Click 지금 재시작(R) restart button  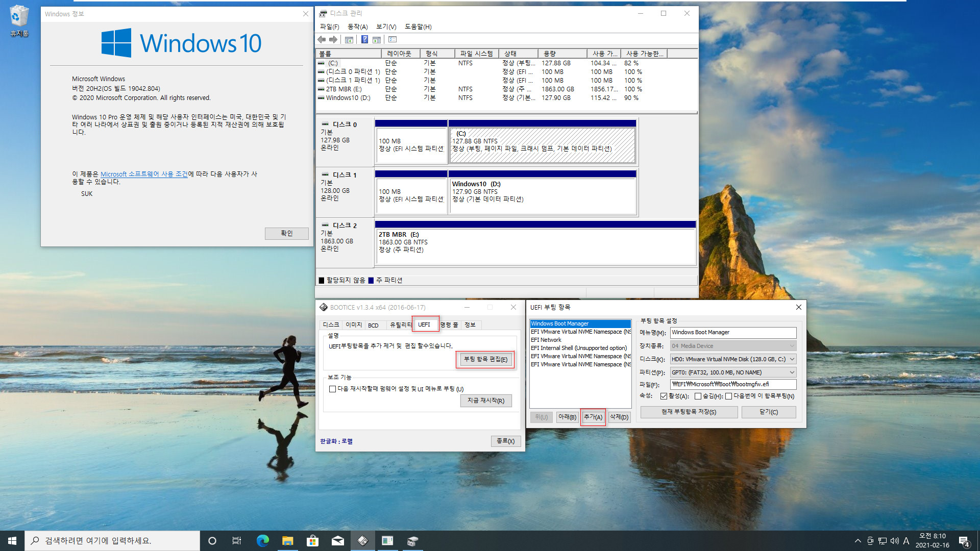tap(486, 400)
